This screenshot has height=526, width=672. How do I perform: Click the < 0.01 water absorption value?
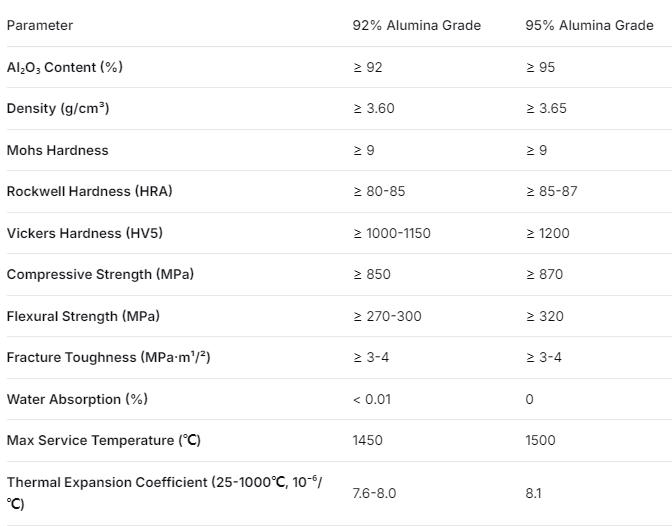coord(372,400)
